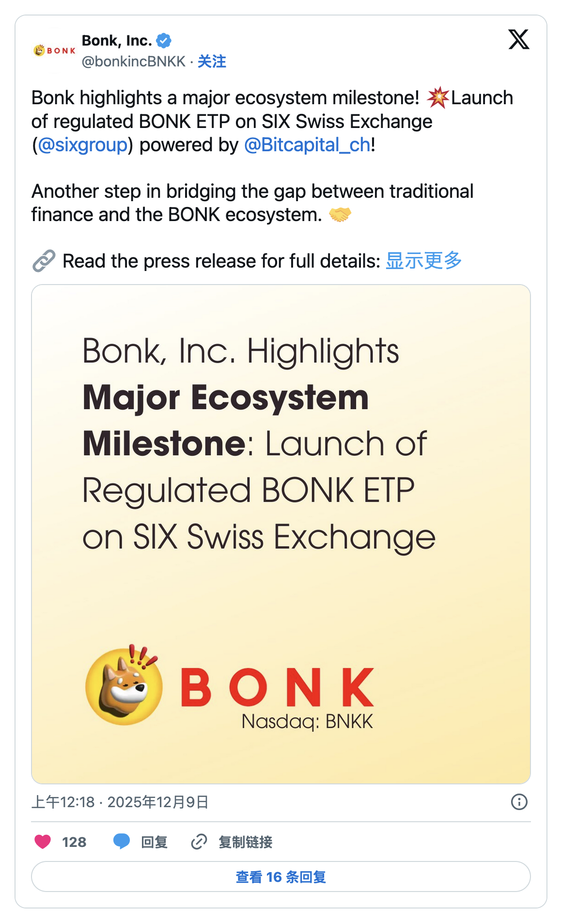Open the @Bitcapital_ch mention

click(x=307, y=145)
